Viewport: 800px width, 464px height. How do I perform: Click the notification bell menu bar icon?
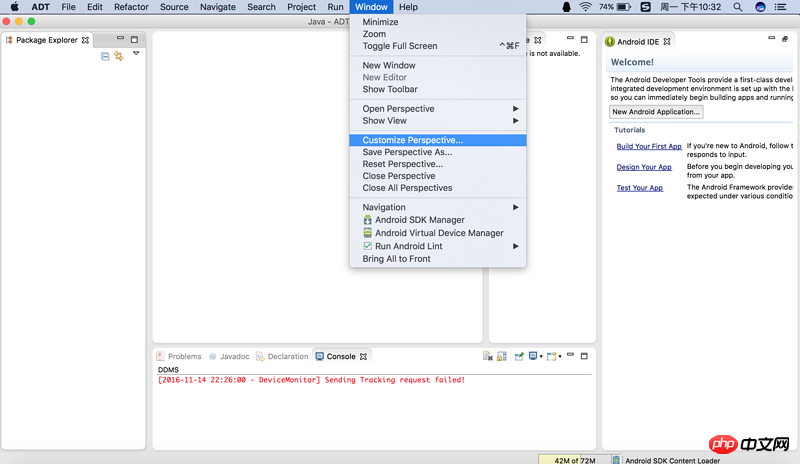coord(566,7)
